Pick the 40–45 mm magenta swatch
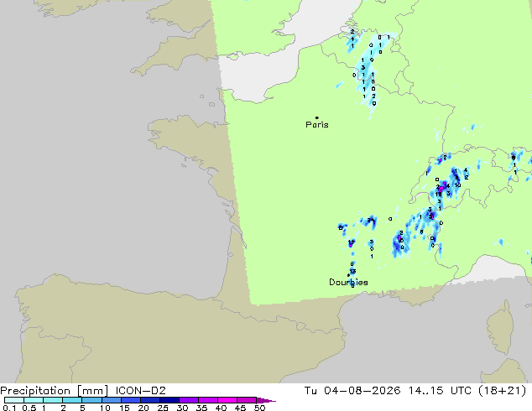Screen dimensions: 532x411 pos(227,400)
